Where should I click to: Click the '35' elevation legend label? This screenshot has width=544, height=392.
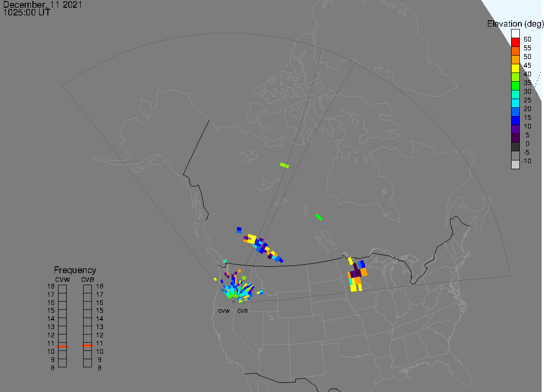pyautogui.click(x=528, y=83)
